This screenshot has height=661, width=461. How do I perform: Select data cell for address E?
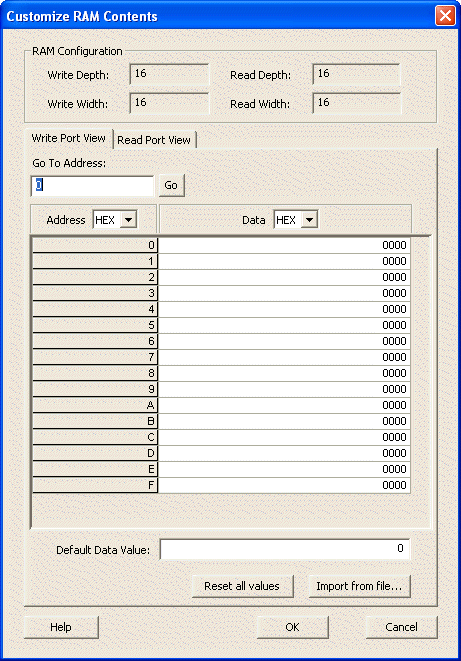284,470
